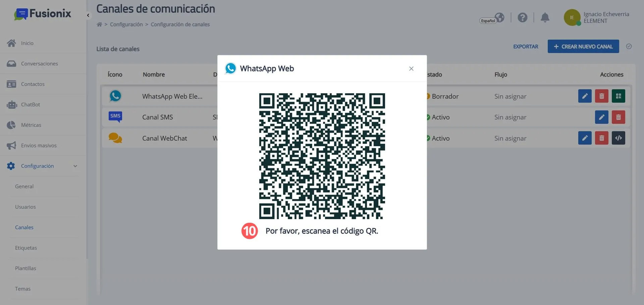Screen dimensions: 644x305
Task: Click the Configuración breadcrumb link
Action: tap(126, 24)
